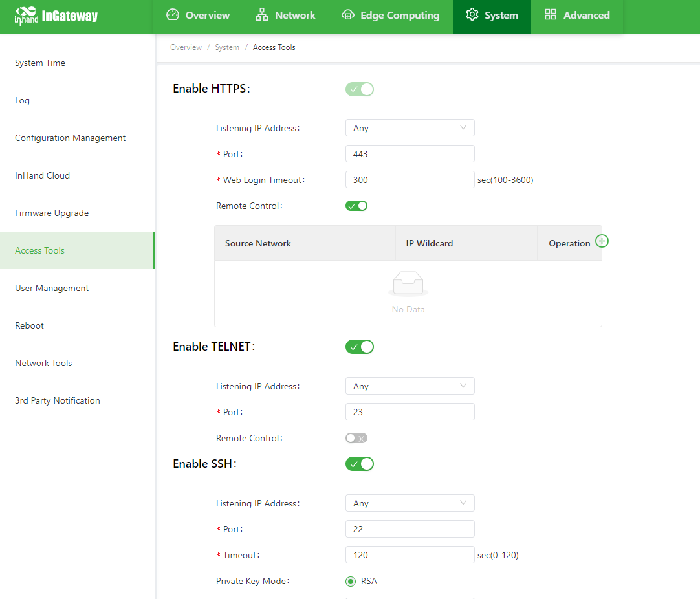The image size is (700, 599).
Task: Click the System breadcrumb link
Action: [x=227, y=47]
